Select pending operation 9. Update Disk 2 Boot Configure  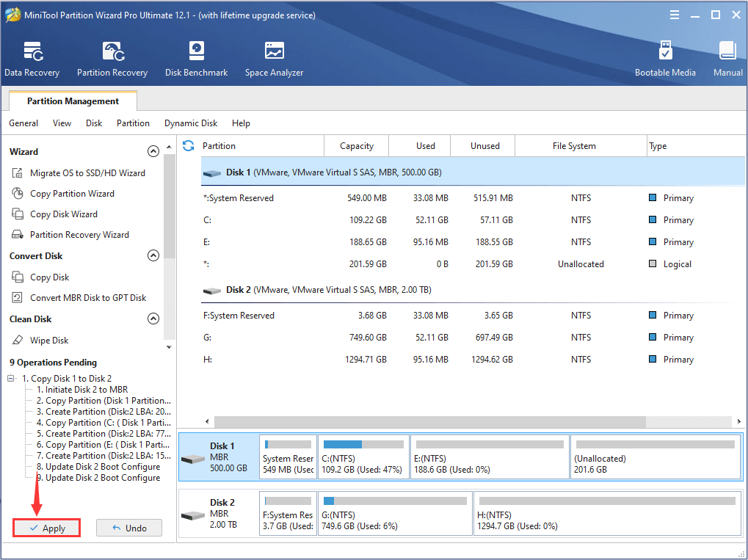pyautogui.click(x=98, y=478)
